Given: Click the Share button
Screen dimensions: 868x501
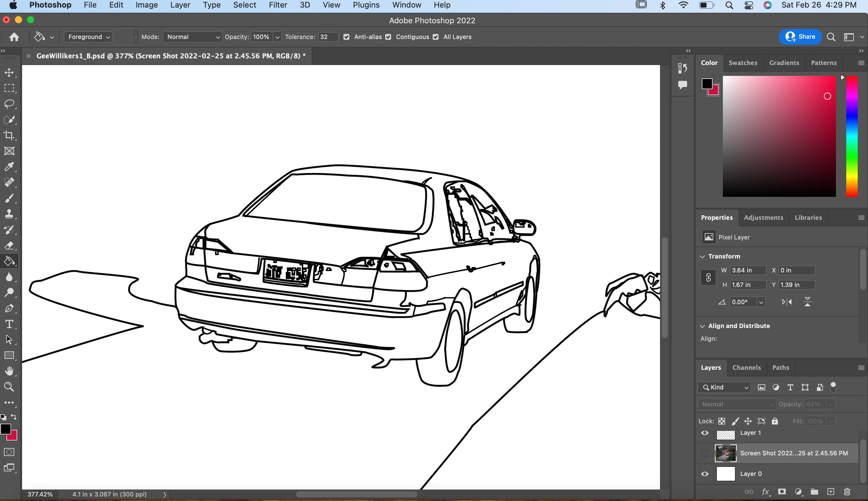Looking at the screenshot, I should click(x=800, y=37).
